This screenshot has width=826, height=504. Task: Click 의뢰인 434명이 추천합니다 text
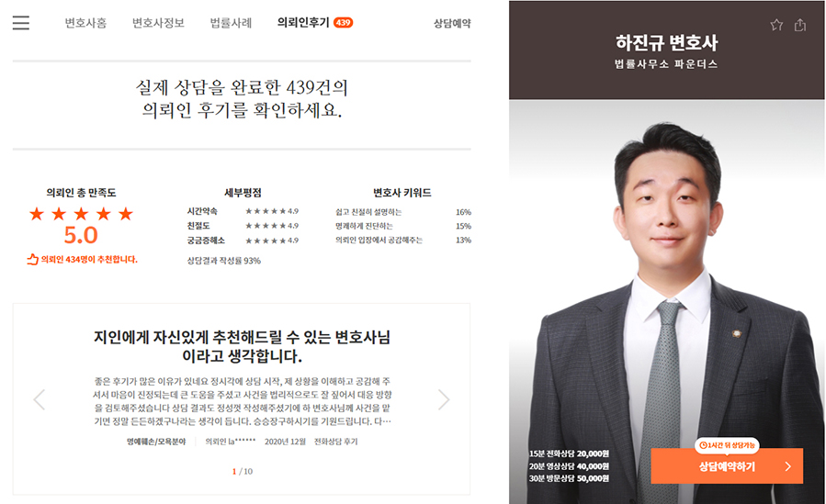pos(89,260)
